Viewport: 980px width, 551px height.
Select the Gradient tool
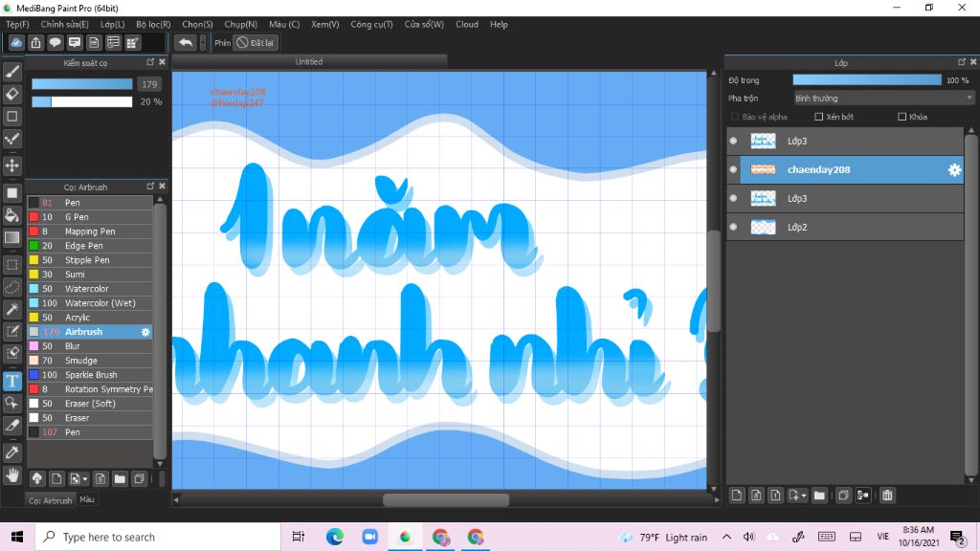pyautogui.click(x=11, y=237)
